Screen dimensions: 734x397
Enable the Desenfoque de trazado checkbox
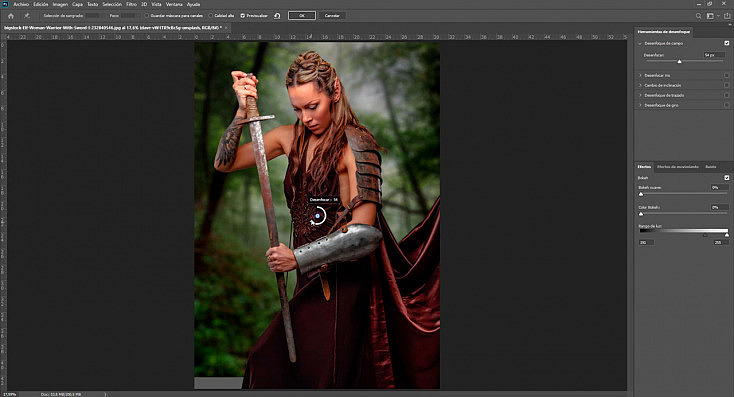point(727,95)
